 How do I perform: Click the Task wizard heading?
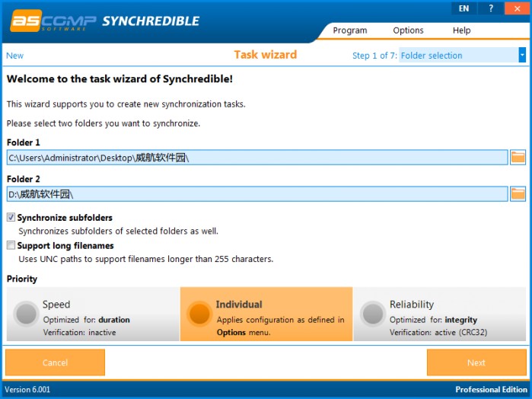click(x=266, y=55)
